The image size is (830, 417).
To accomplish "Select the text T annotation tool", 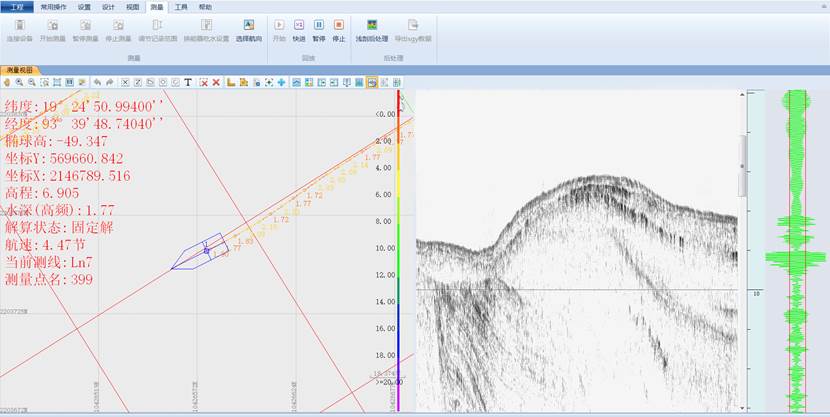I will coord(188,82).
